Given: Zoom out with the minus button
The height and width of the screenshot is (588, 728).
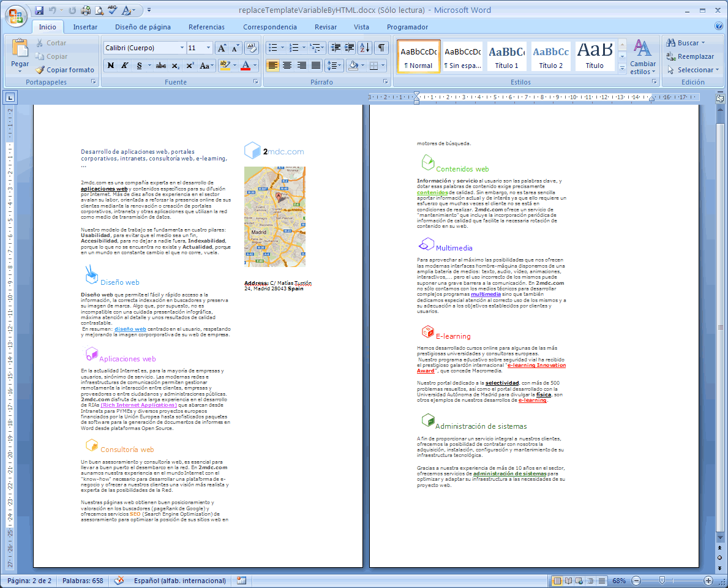Looking at the screenshot, I should (x=636, y=581).
